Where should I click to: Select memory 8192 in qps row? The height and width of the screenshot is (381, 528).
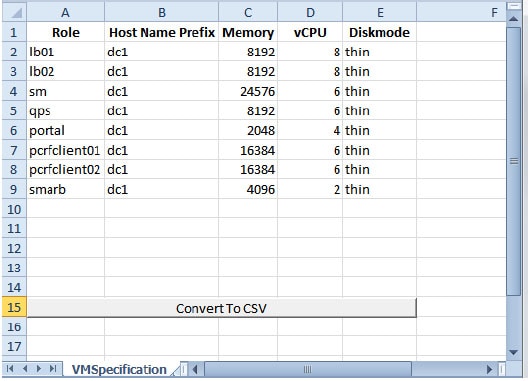click(x=248, y=111)
